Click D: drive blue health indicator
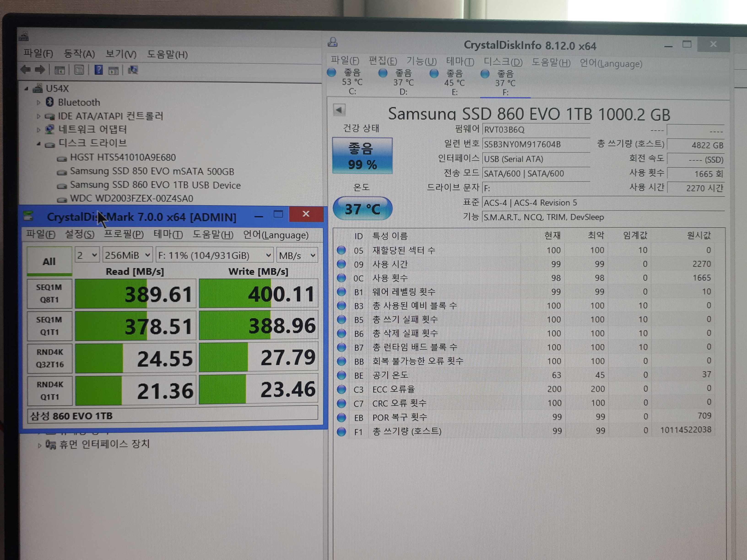Viewport: 747px width, 560px height. [383, 73]
